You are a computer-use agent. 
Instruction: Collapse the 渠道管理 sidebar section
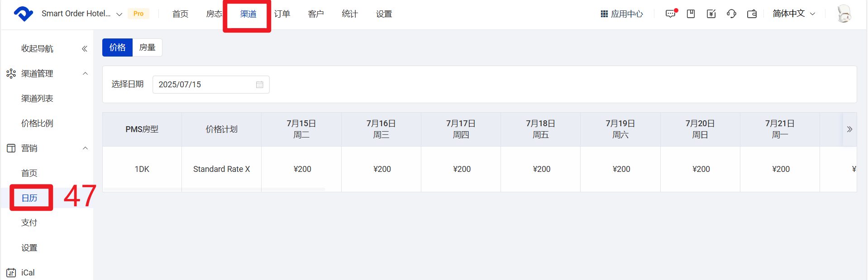(x=85, y=73)
